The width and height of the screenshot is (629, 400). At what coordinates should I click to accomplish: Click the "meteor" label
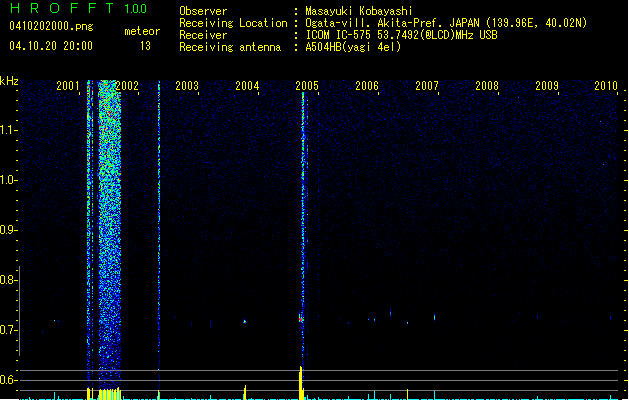pos(142,31)
